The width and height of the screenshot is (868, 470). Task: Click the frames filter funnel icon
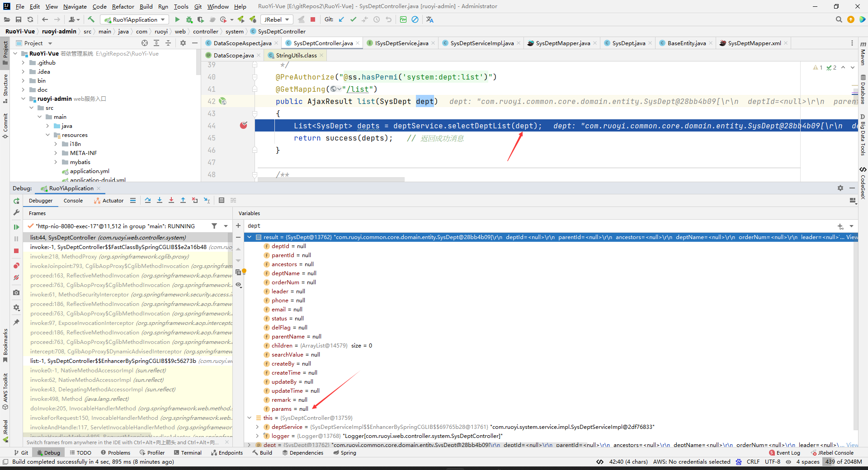(214, 226)
